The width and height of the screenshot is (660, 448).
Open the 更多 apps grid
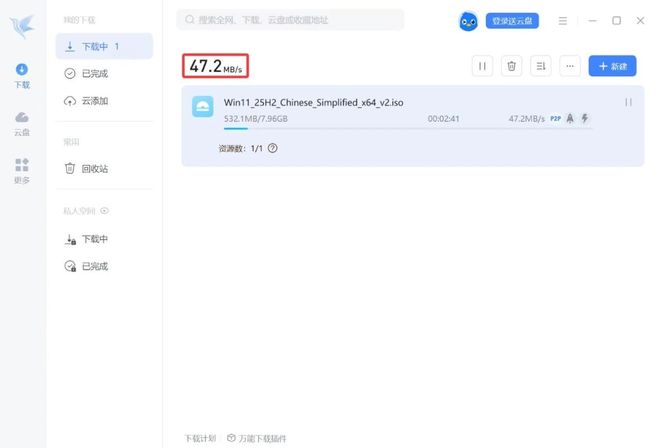pos(22,171)
